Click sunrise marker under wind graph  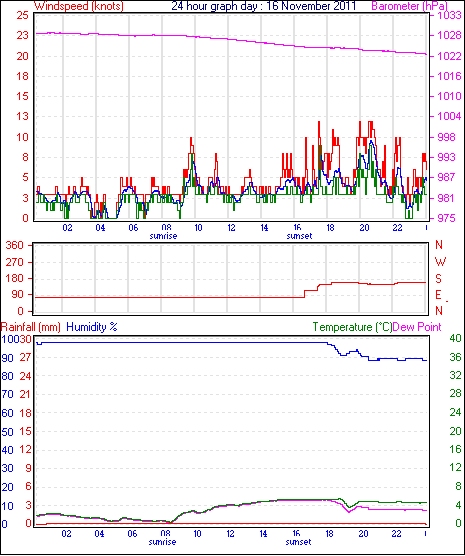click(x=163, y=236)
